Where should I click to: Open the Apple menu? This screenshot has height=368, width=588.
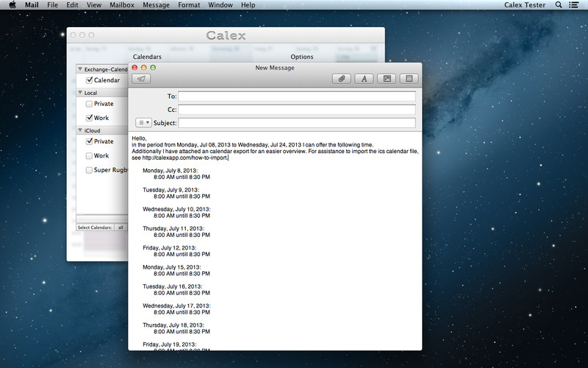point(12,5)
